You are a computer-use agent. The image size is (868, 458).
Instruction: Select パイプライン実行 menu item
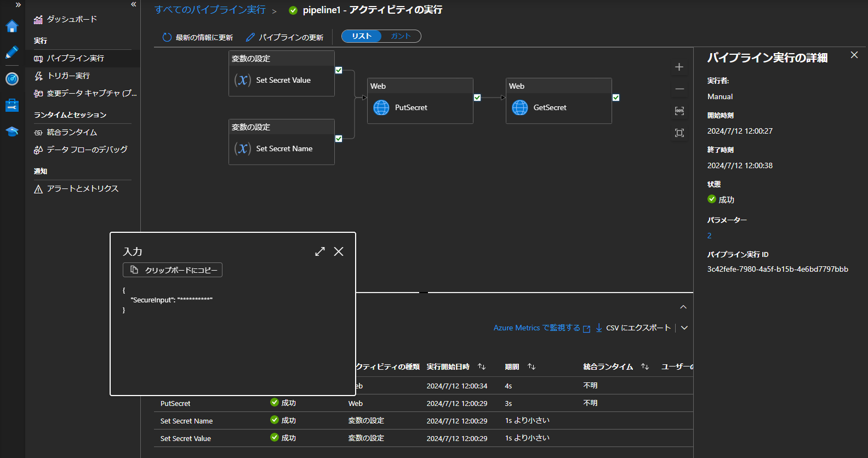coord(82,58)
